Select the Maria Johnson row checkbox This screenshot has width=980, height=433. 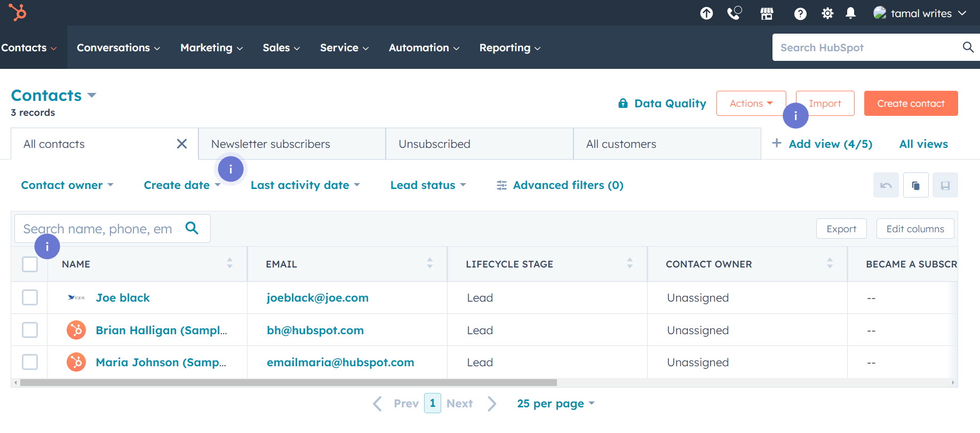click(x=30, y=362)
